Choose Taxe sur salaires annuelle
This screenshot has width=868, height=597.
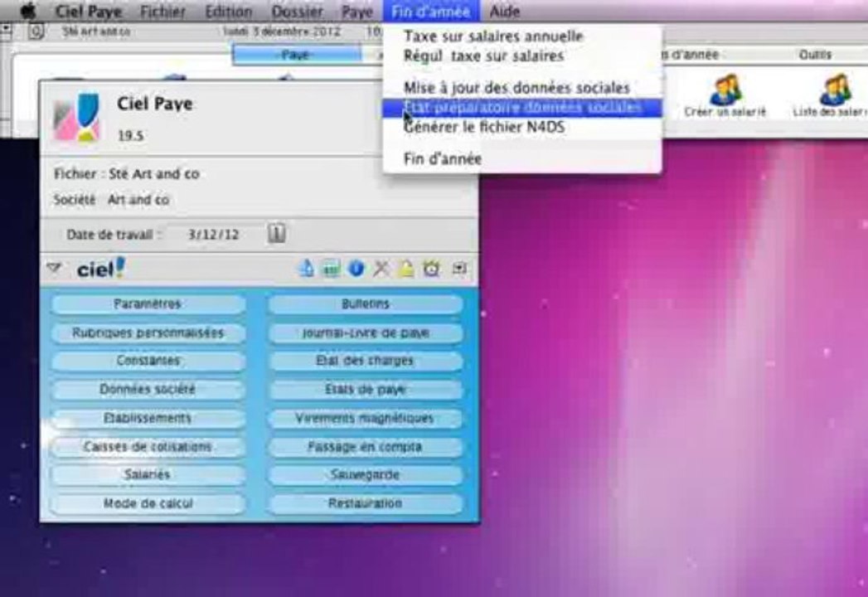pos(521,36)
